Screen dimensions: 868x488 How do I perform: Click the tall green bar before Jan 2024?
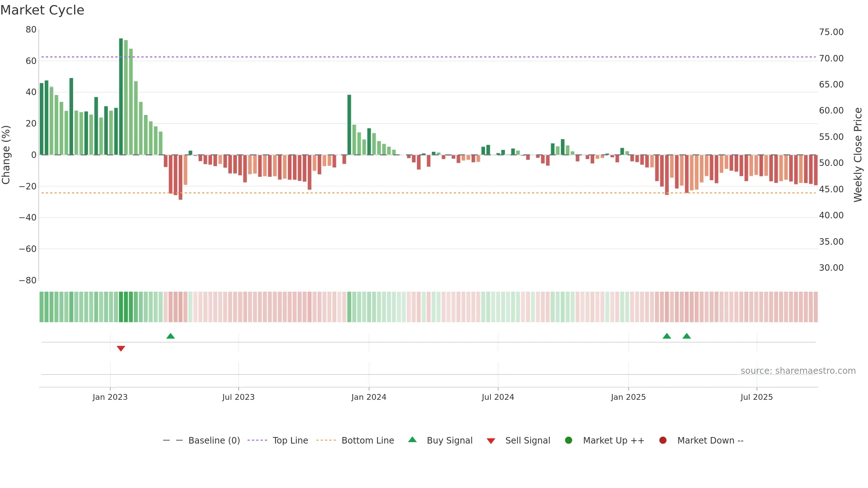tap(349, 125)
